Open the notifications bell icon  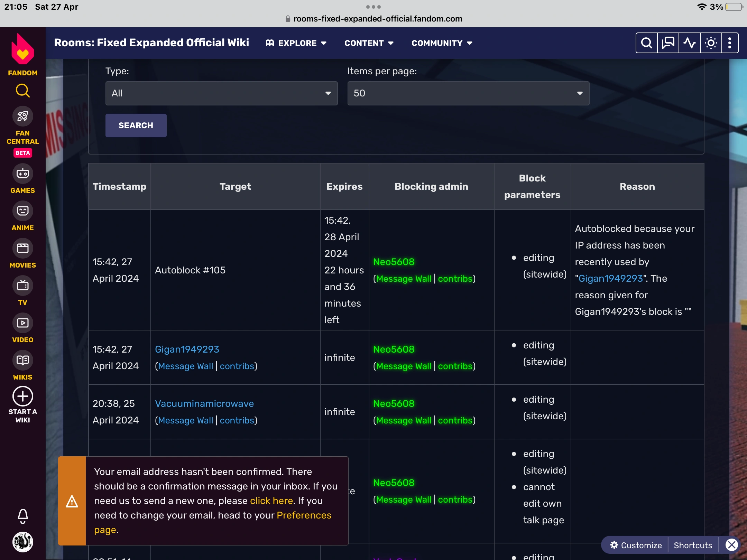(23, 516)
